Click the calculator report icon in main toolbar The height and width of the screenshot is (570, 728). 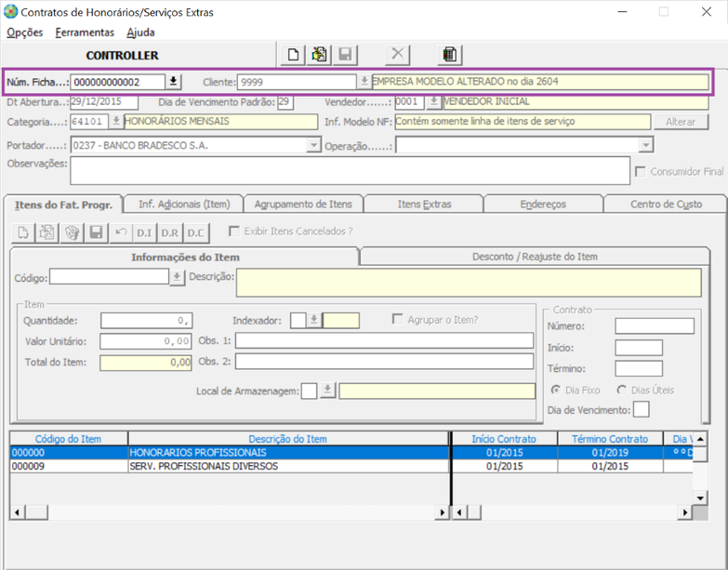[x=449, y=55]
